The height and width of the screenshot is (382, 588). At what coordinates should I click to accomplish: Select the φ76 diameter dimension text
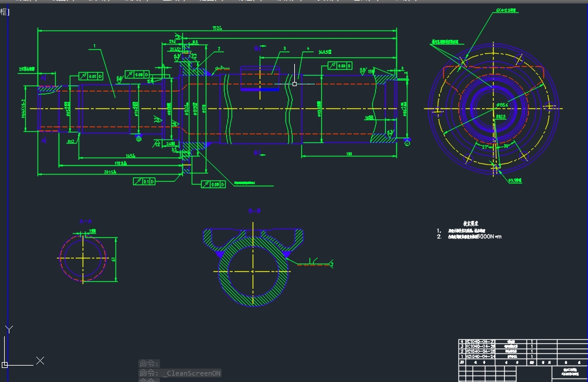click(136, 109)
